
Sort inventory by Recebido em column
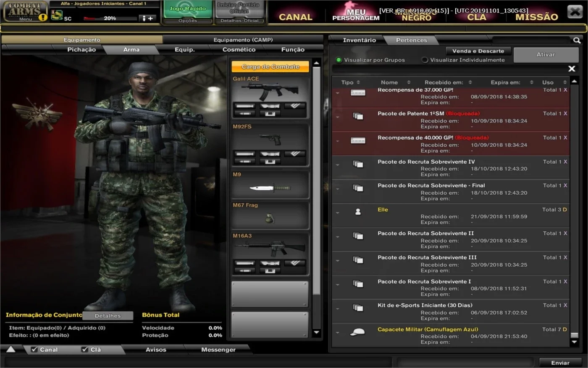coord(448,82)
